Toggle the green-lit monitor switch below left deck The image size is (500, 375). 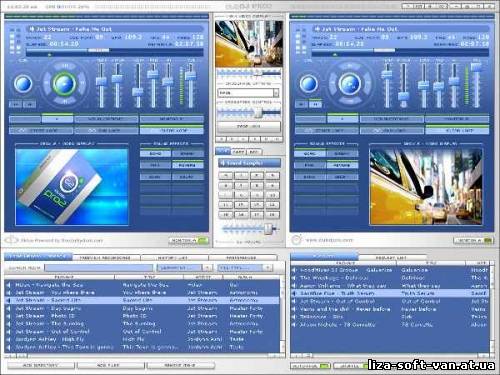pyautogui.click(x=189, y=240)
